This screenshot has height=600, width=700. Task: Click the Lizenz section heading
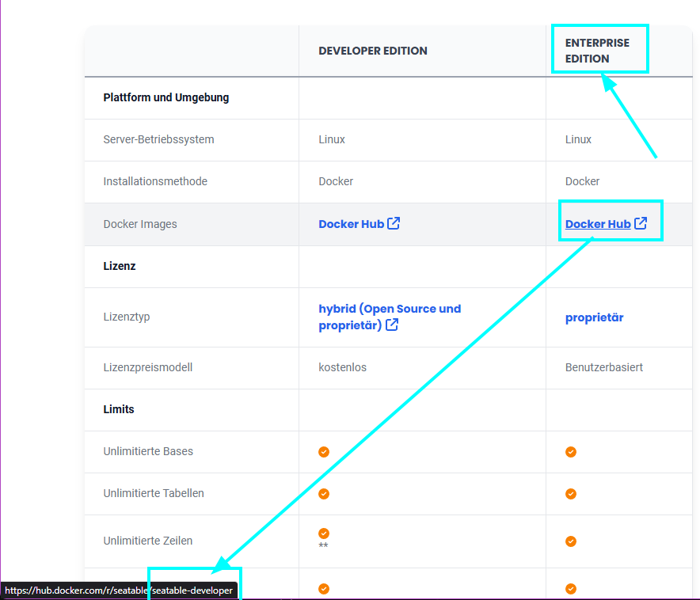(x=120, y=266)
